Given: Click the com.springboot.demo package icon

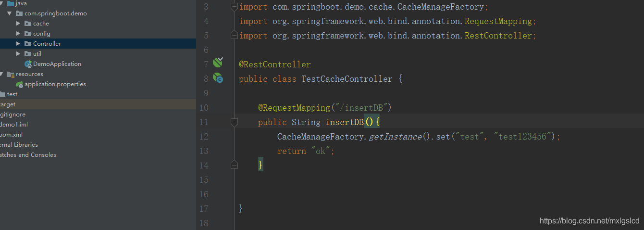Looking at the screenshot, I should [x=19, y=13].
